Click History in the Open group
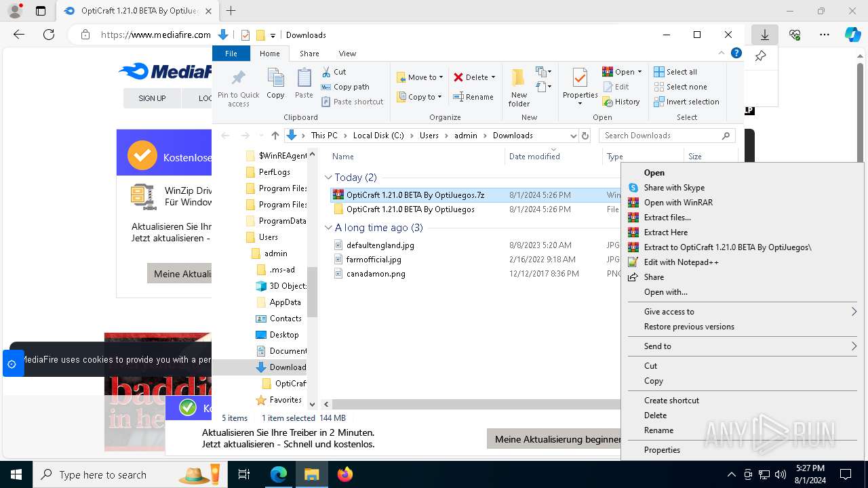The width and height of the screenshot is (868, 488). 620,102
